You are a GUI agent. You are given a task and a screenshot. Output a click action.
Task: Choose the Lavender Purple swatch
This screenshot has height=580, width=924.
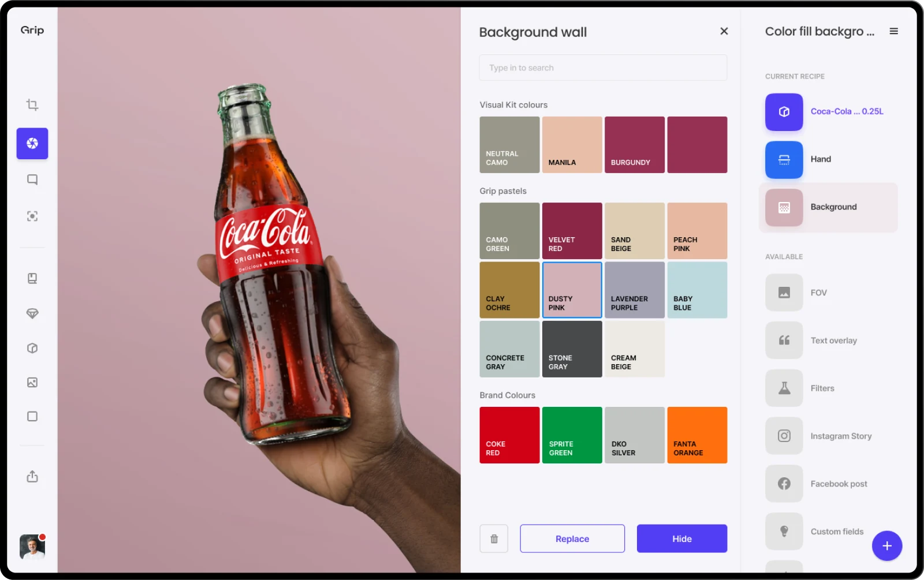click(x=635, y=290)
